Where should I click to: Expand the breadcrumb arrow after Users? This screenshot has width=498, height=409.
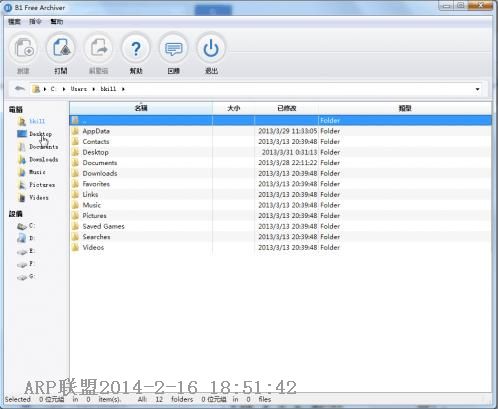pyautogui.click(x=93, y=89)
